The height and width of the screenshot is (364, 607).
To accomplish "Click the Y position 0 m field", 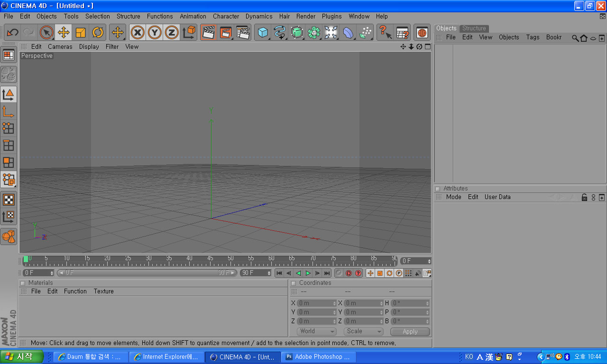I will coord(317,312).
